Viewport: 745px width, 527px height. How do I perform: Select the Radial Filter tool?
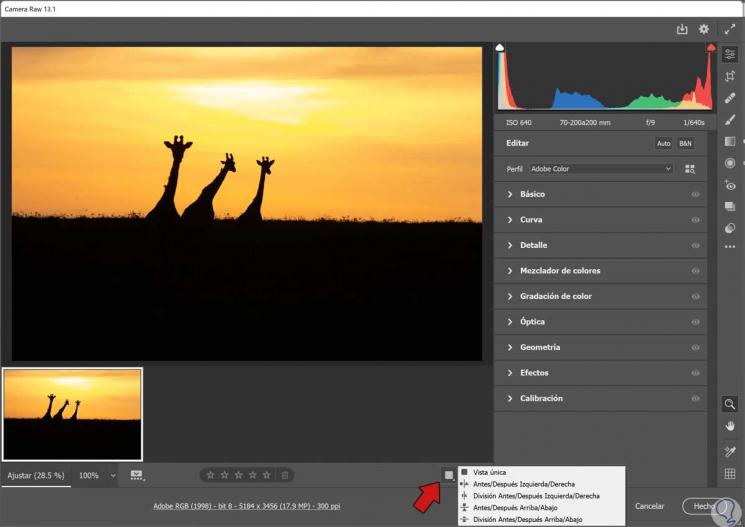point(730,163)
